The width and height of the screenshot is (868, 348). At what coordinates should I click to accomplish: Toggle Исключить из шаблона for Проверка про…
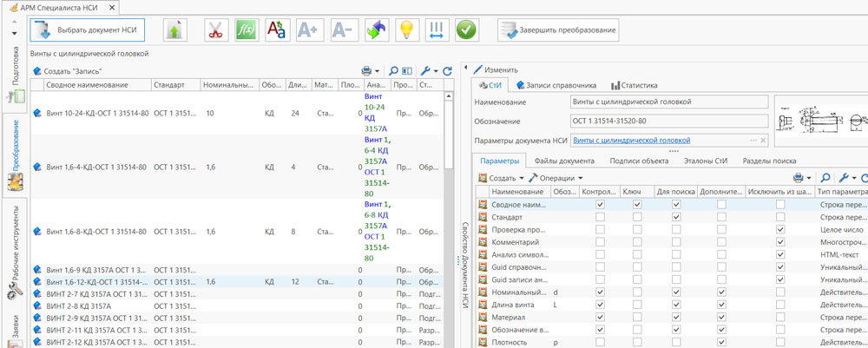(x=780, y=229)
